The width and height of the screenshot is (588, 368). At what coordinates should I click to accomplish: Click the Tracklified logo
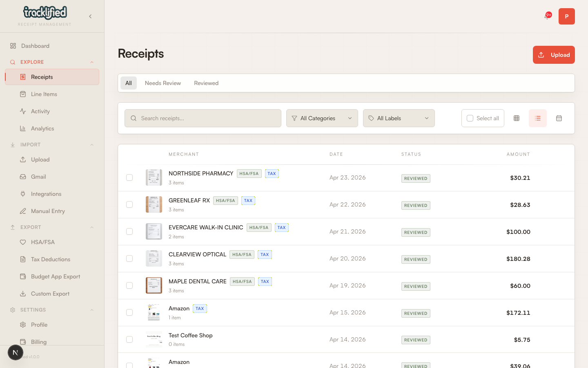click(x=45, y=13)
